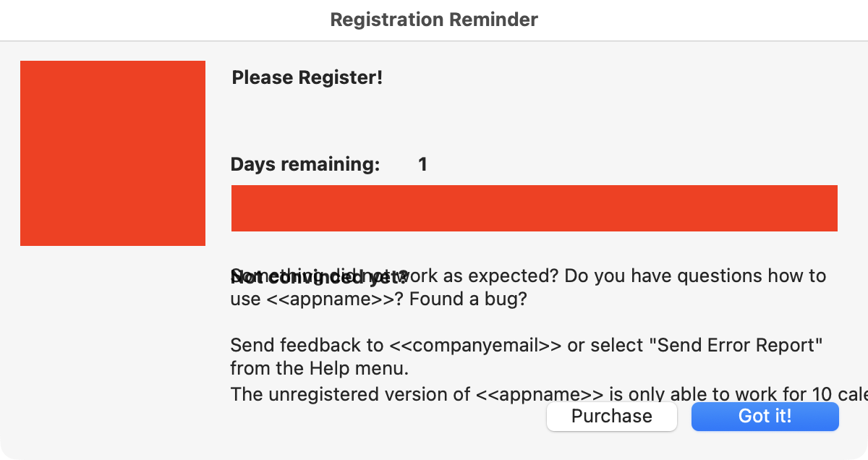Click the Registration Reminder title bar
Screen dimensions: 868x460
[x=434, y=20]
